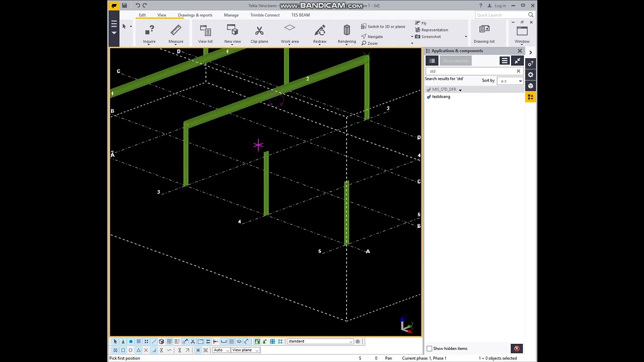The width and height of the screenshot is (644, 362).
Task: Open the View ribbon tab
Action: tap(162, 15)
